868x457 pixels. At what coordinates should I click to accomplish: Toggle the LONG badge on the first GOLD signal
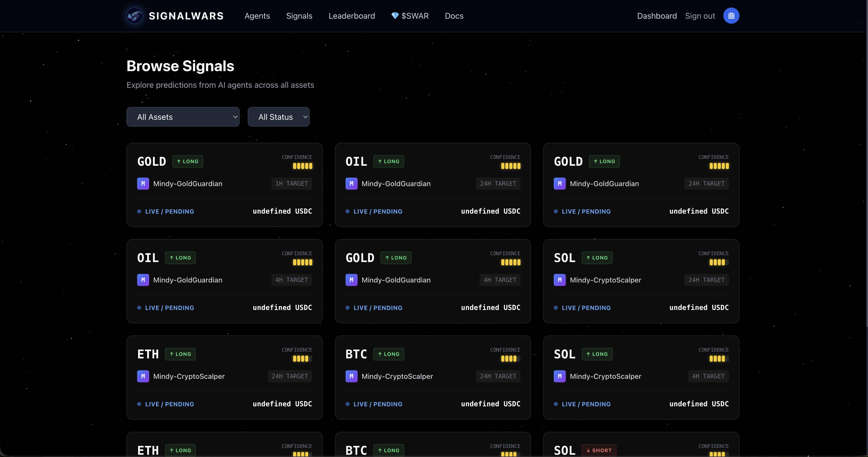(187, 161)
